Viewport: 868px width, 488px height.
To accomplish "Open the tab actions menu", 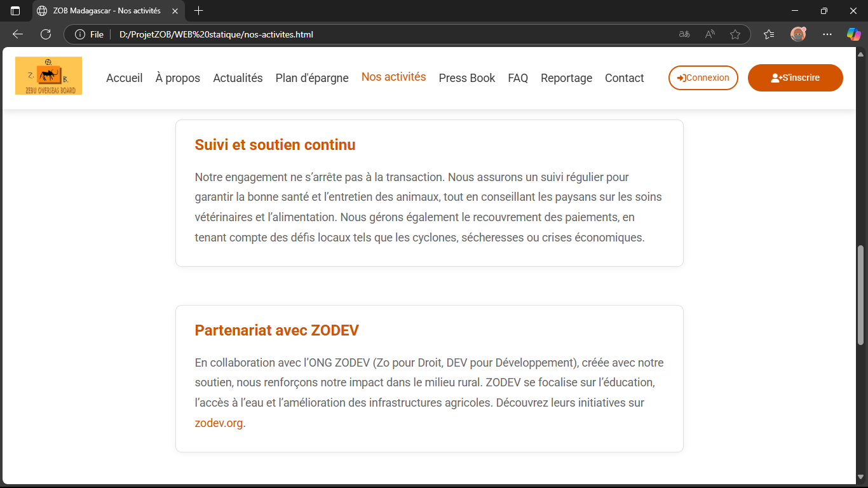I will (x=15, y=11).
